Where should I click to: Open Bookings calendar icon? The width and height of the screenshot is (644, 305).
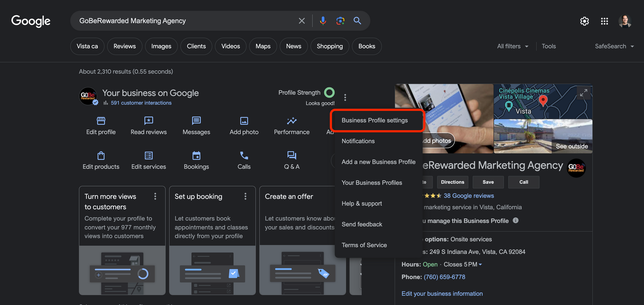[x=196, y=156]
